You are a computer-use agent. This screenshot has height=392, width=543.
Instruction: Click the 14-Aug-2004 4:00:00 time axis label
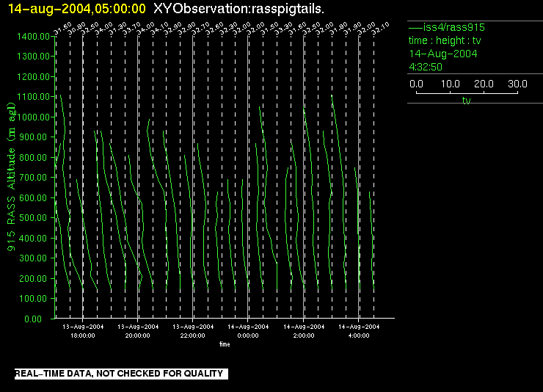(x=359, y=330)
